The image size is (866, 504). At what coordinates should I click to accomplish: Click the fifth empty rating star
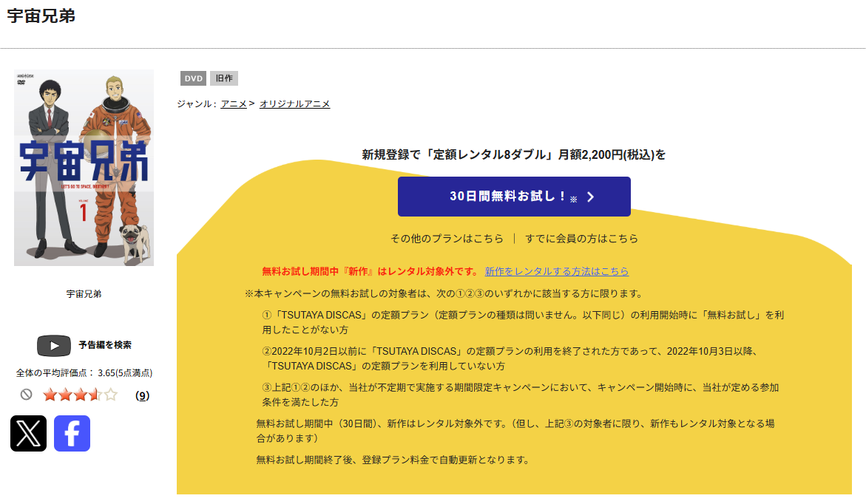point(110,395)
